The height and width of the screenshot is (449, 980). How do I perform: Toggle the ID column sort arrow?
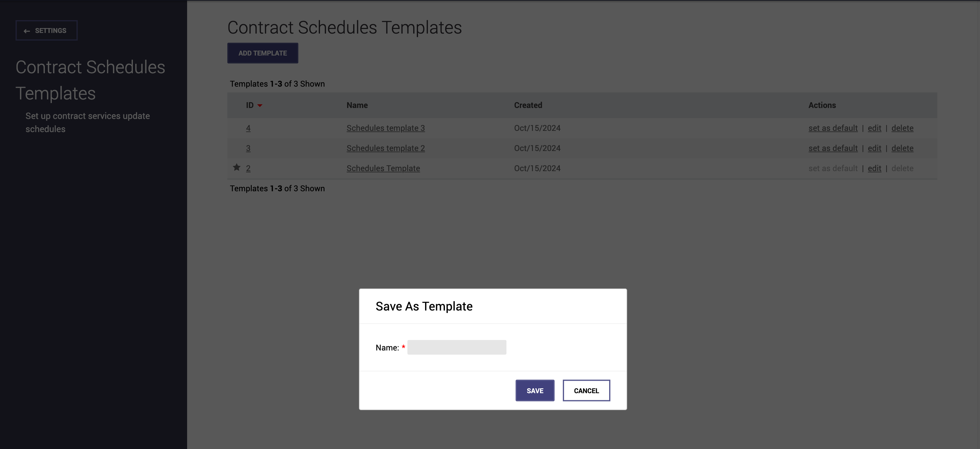tap(260, 106)
